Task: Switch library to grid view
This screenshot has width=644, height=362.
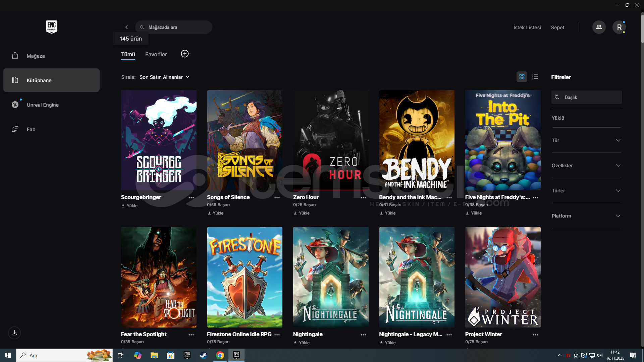Action: 522,77
